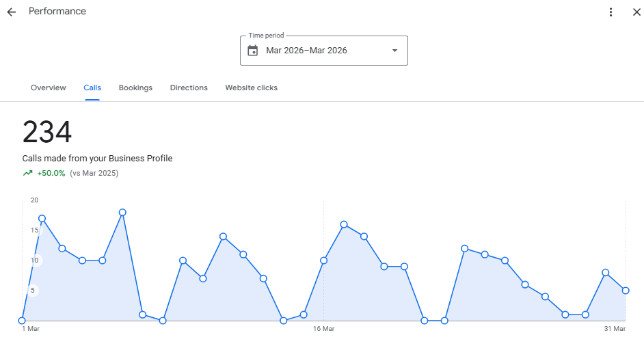644x348 pixels.
Task: Click 'Calls made from your Business Profile' text
Action: pos(97,158)
